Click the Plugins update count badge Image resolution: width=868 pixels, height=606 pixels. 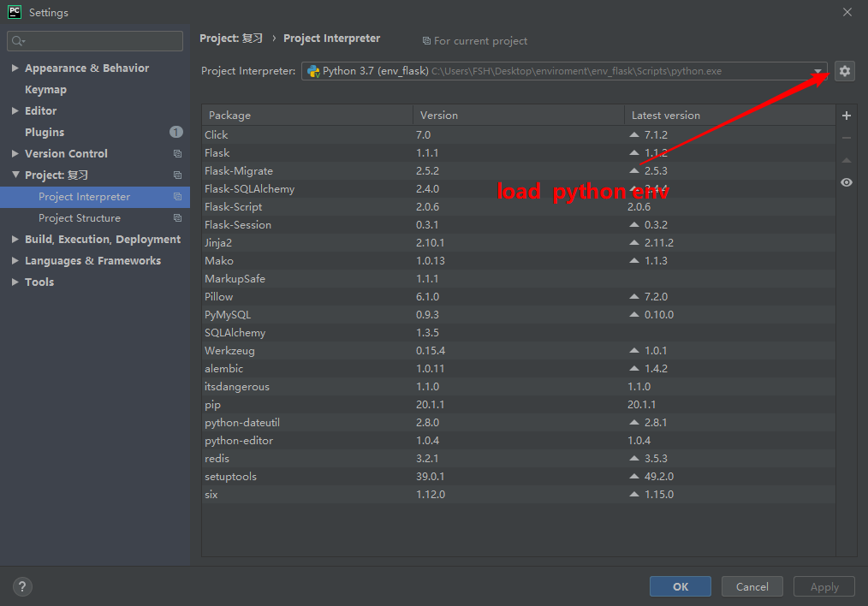click(176, 132)
